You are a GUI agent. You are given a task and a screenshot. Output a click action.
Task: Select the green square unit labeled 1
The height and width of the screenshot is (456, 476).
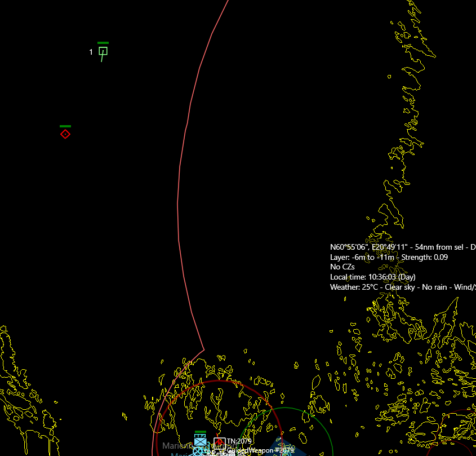[103, 51]
